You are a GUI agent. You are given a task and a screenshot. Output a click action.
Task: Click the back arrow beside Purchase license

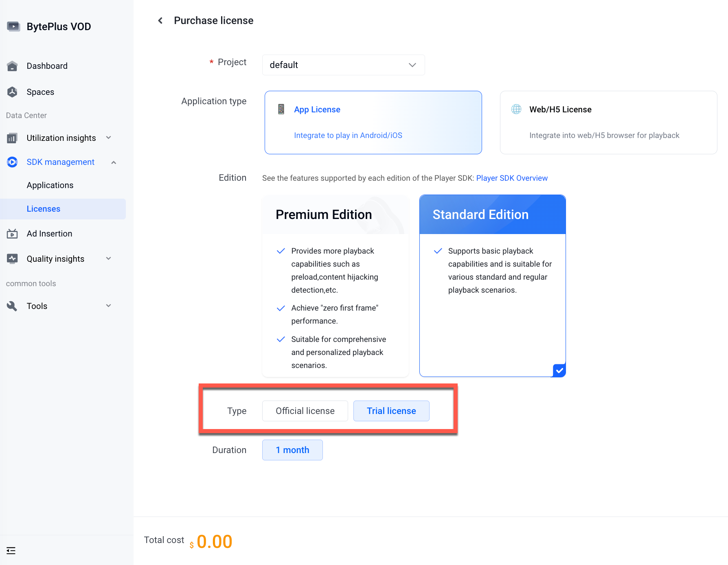pos(160,20)
